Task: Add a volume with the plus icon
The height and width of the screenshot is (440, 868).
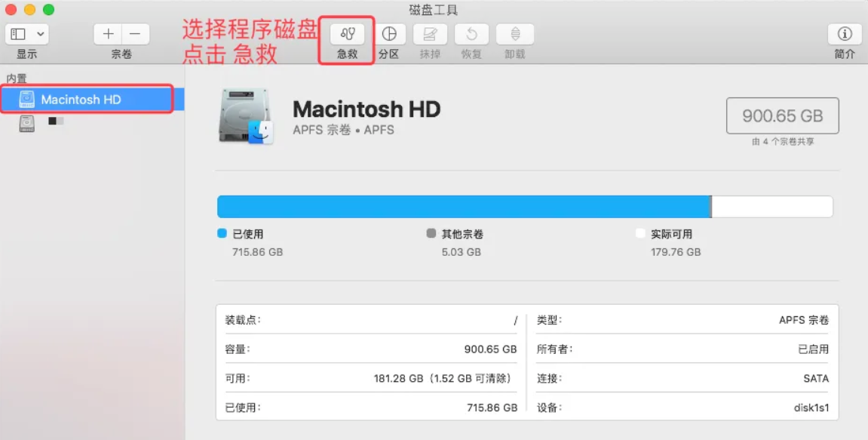Action: tap(107, 33)
